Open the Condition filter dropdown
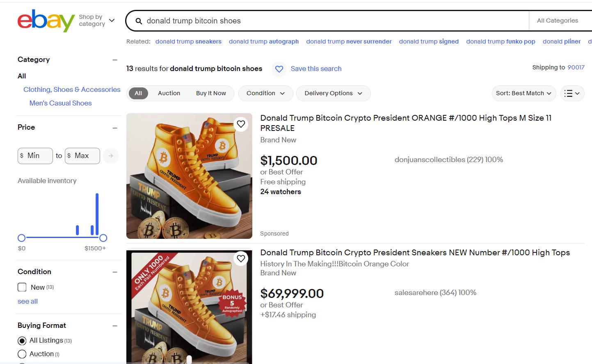This screenshot has height=364, width=592. [265, 93]
